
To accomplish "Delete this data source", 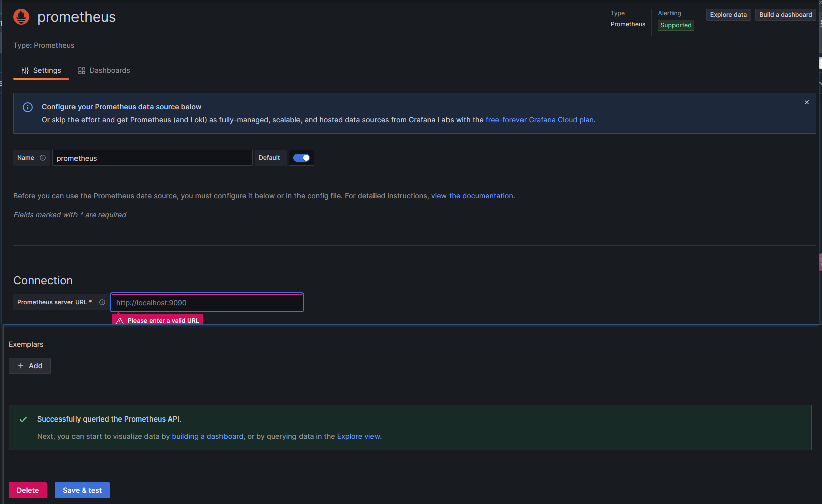I will coord(28,490).
